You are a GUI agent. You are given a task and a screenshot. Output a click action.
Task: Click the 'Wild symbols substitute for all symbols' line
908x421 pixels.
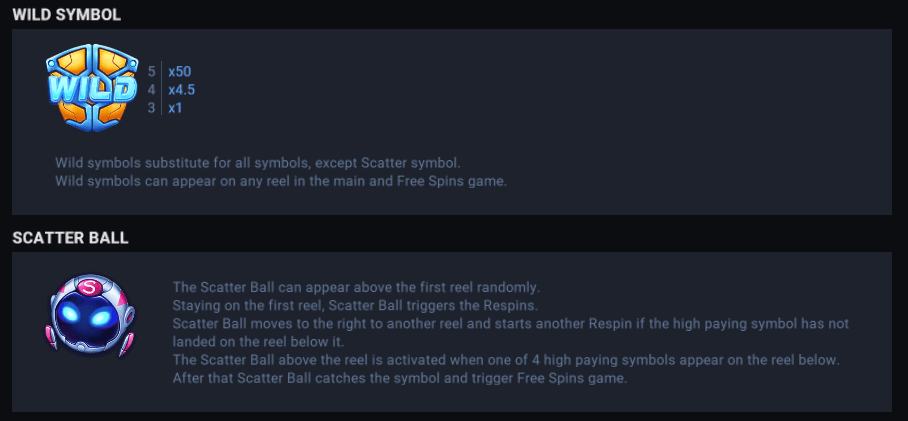pos(258,162)
